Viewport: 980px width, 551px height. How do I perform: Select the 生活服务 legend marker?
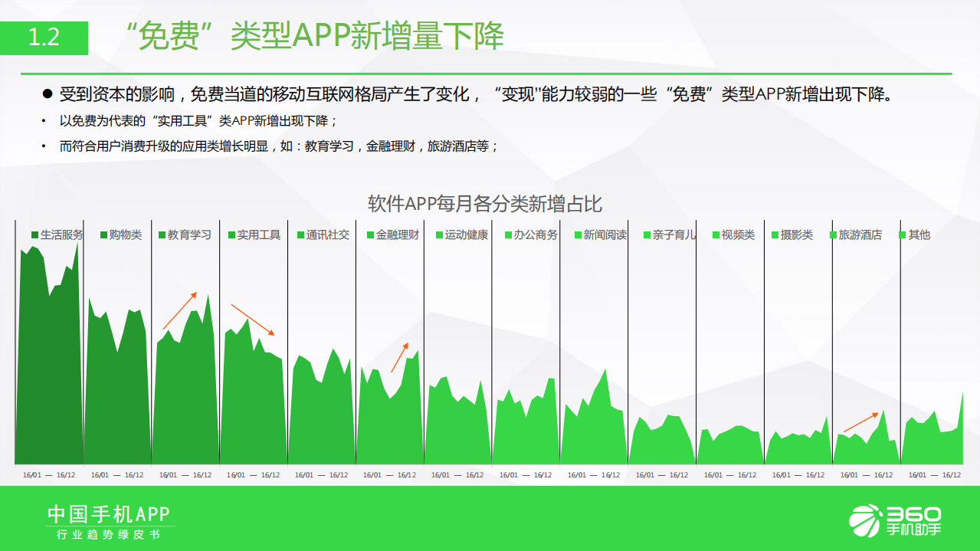34,235
